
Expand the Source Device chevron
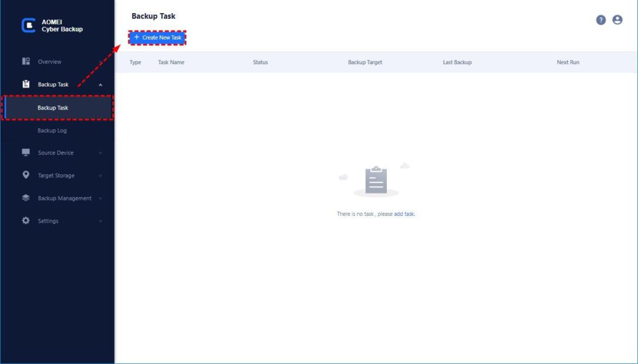[100, 153]
